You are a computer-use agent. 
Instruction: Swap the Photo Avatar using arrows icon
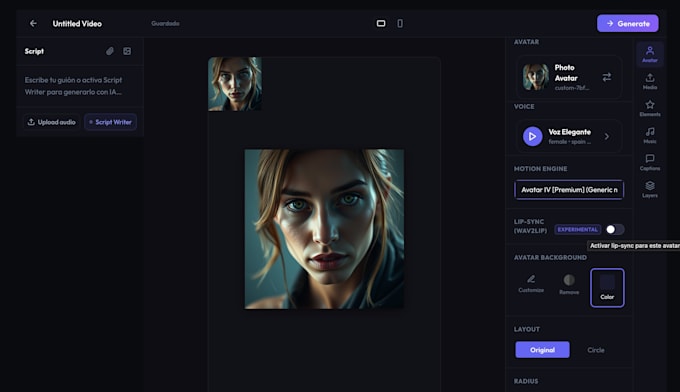(607, 77)
